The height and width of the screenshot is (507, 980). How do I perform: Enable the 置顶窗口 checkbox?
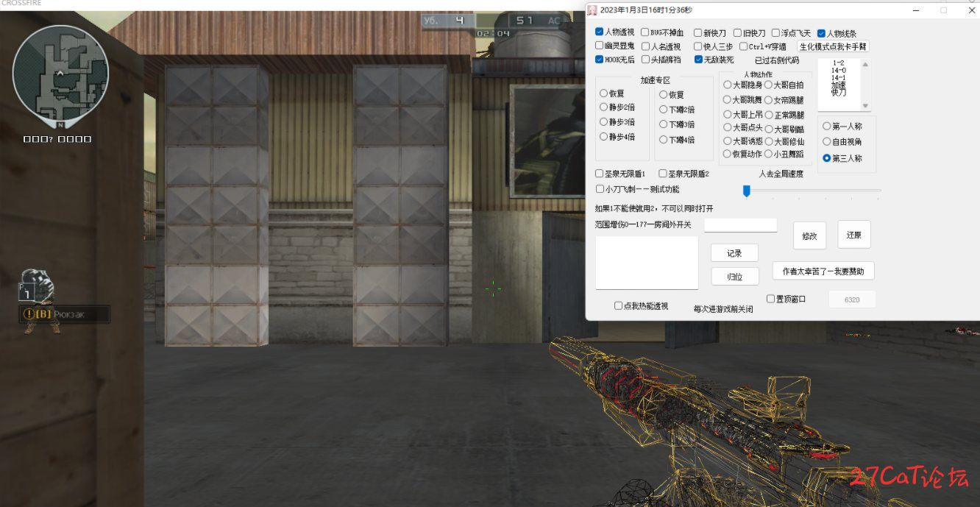[x=770, y=299]
